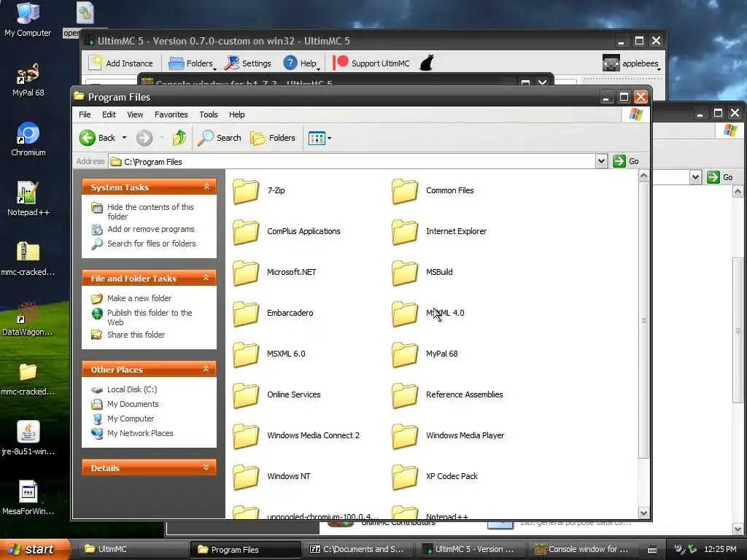Select the Windows Media Player folder icon
The height and width of the screenshot is (560, 747).
pos(405,437)
